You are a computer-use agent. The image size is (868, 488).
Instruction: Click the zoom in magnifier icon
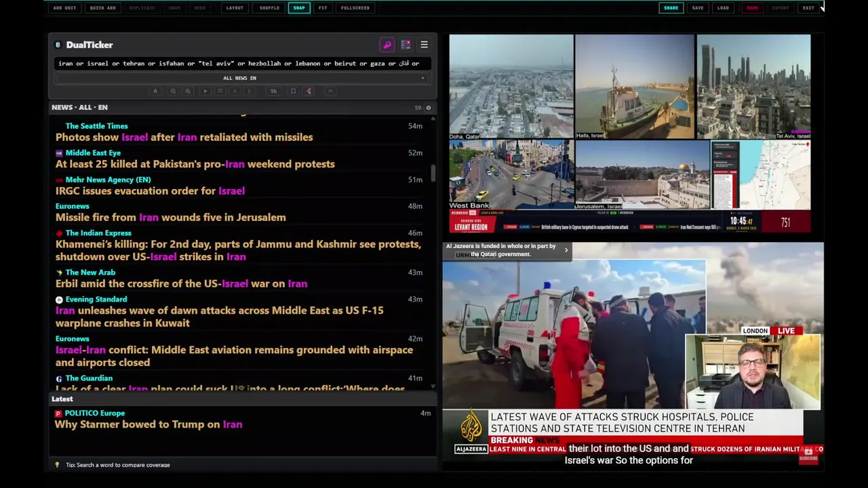coord(188,91)
